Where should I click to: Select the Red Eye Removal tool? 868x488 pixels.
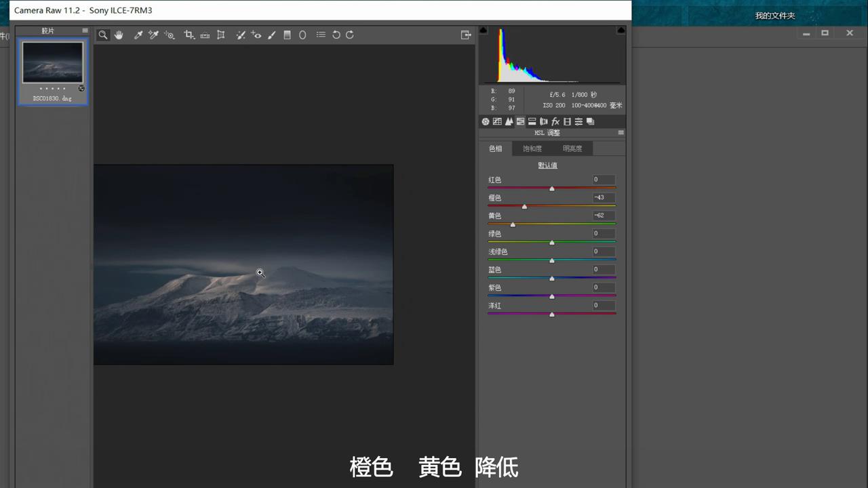(256, 35)
